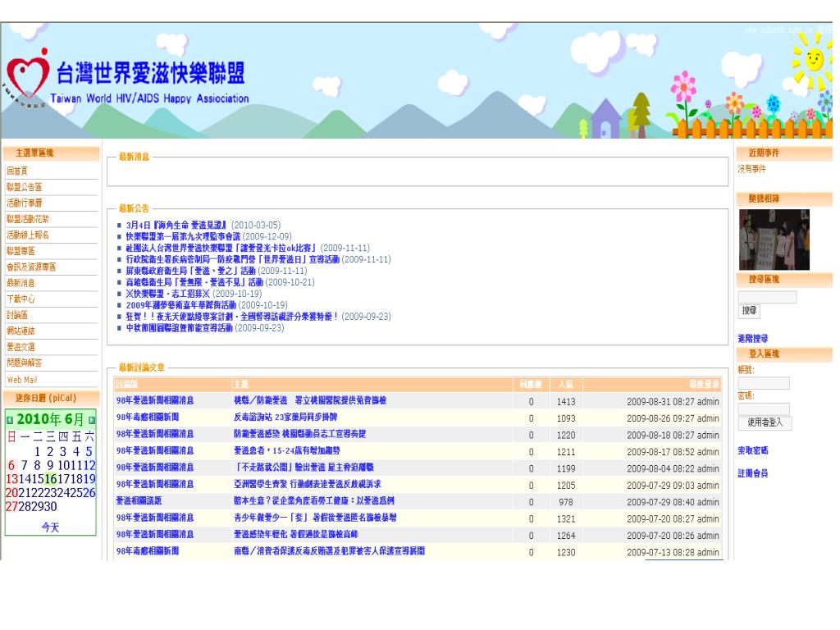840x630 pixels.
Task: Open the random album photo thumbnail
Action: coord(774,239)
